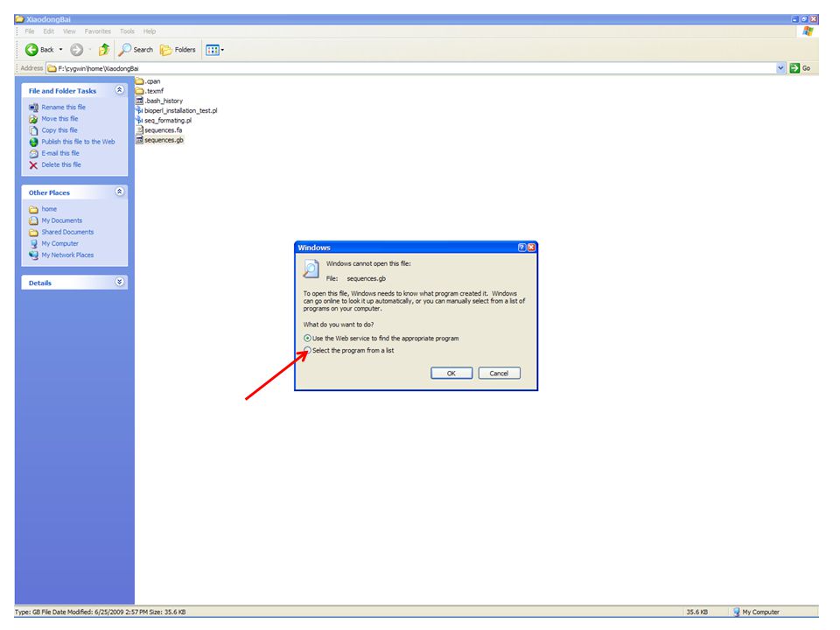Click OK in the Windows dialog
This screenshot has height=630, width=840.
(x=451, y=373)
